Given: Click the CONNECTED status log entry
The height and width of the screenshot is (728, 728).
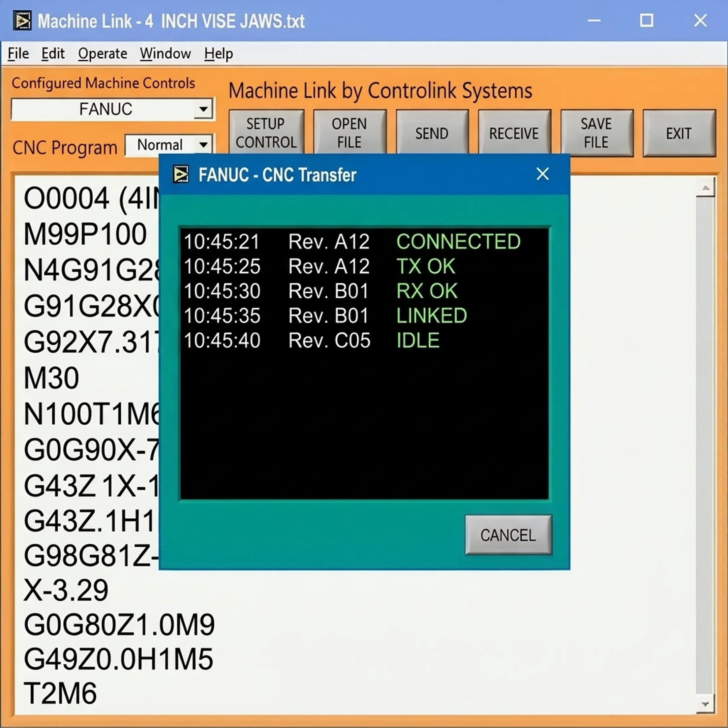Looking at the screenshot, I should (458, 242).
